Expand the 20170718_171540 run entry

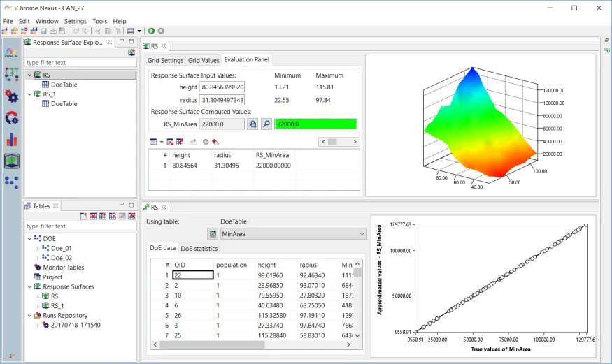[x=38, y=325]
